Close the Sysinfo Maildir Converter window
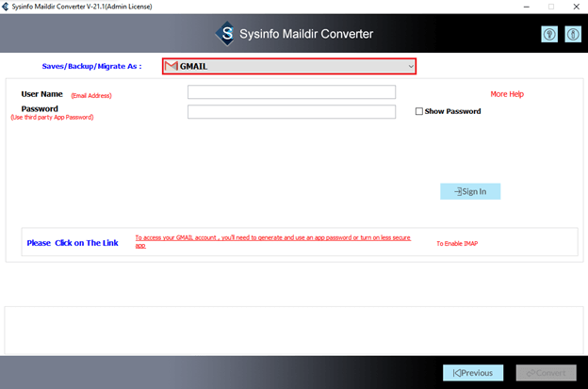The image size is (588, 389). click(x=576, y=7)
